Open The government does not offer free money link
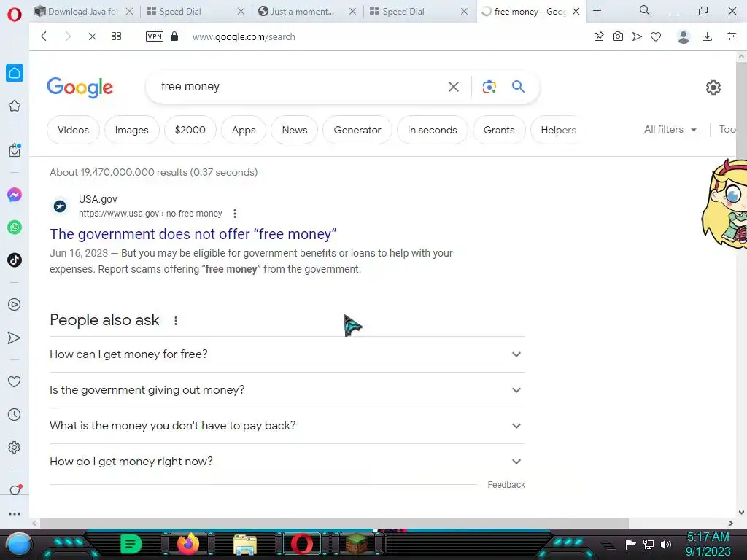 tap(193, 234)
